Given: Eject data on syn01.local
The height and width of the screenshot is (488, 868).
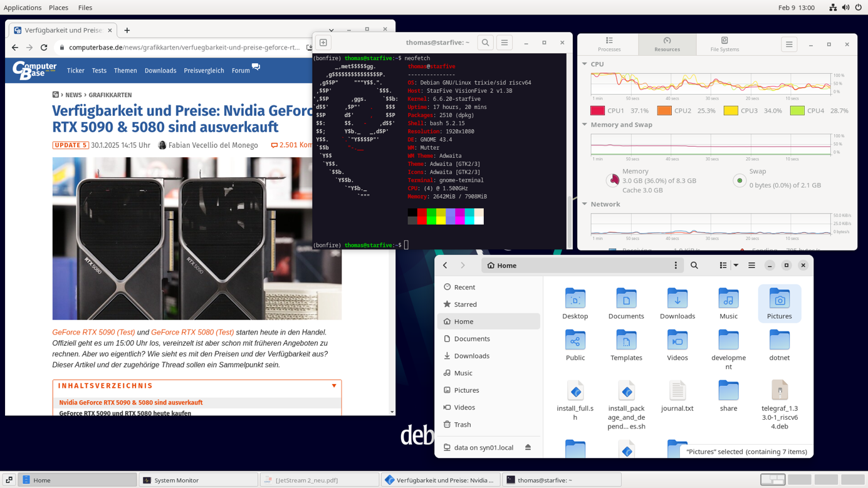Looking at the screenshot, I should [528, 447].
